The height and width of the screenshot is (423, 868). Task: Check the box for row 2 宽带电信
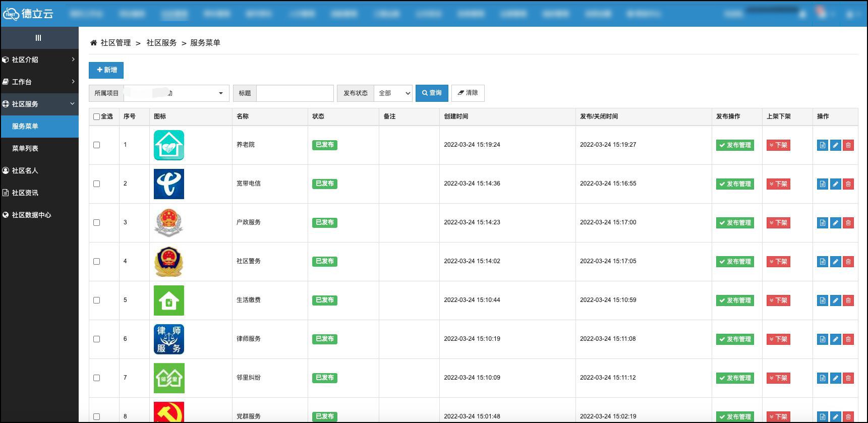pyautogui.click(x=96, y=184)
